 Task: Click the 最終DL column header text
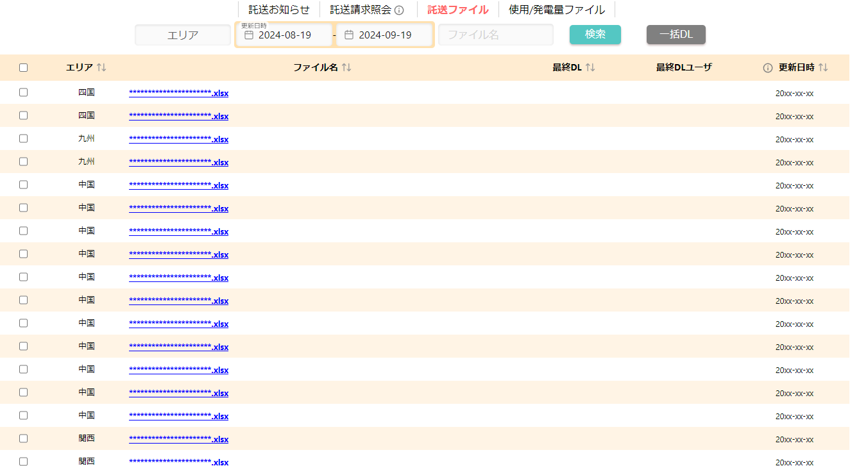coord(567,68)
